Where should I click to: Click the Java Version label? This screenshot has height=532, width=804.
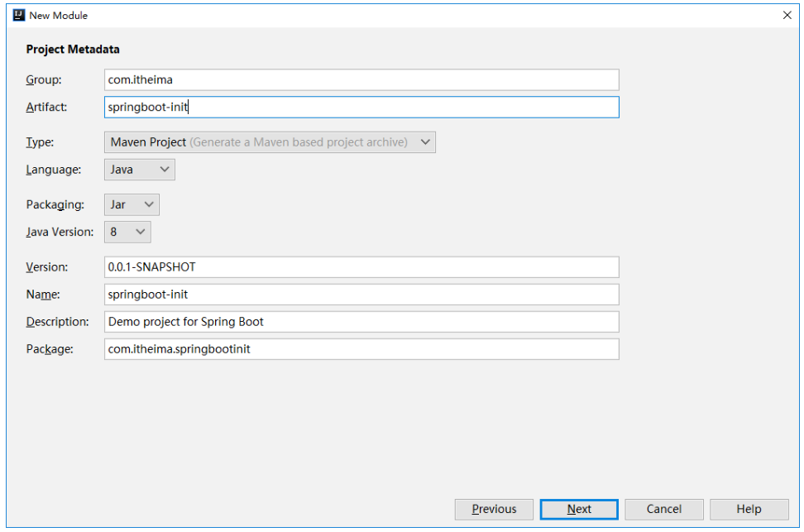tap(60, 232)
